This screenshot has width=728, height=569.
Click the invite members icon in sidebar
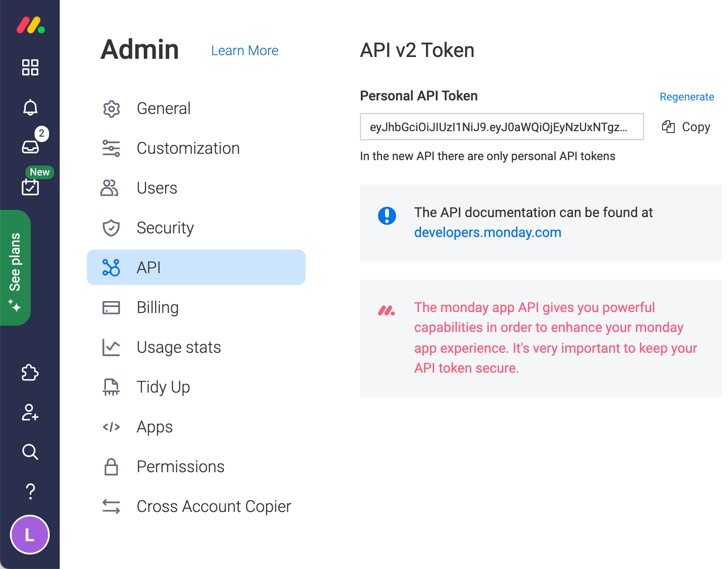[30, 413]
